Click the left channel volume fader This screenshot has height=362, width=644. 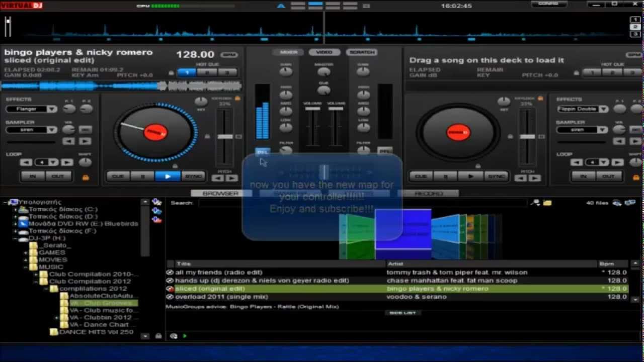(x=312, y=108)
